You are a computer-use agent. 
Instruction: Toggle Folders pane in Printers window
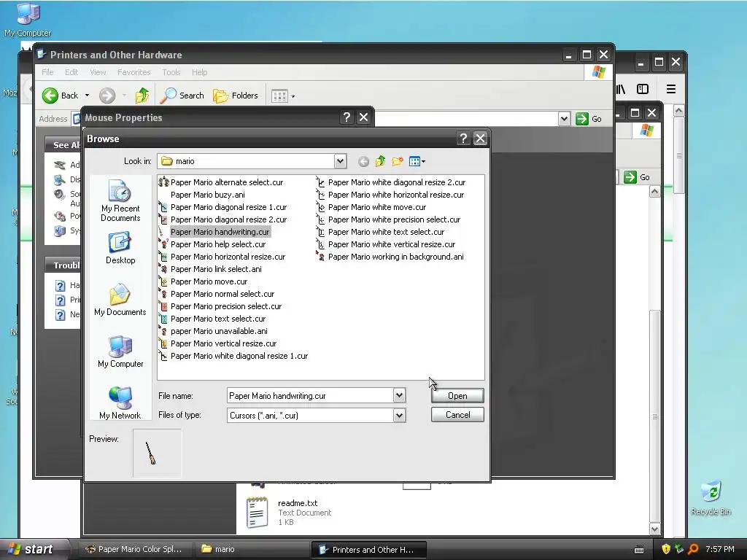[236, 96]
